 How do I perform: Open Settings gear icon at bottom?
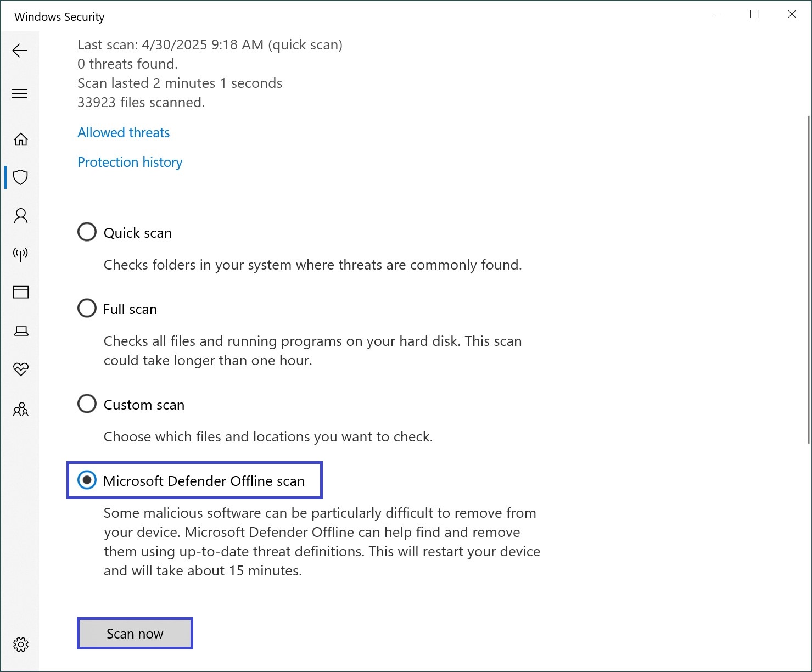pyautogui.click(x=21, y=645)
